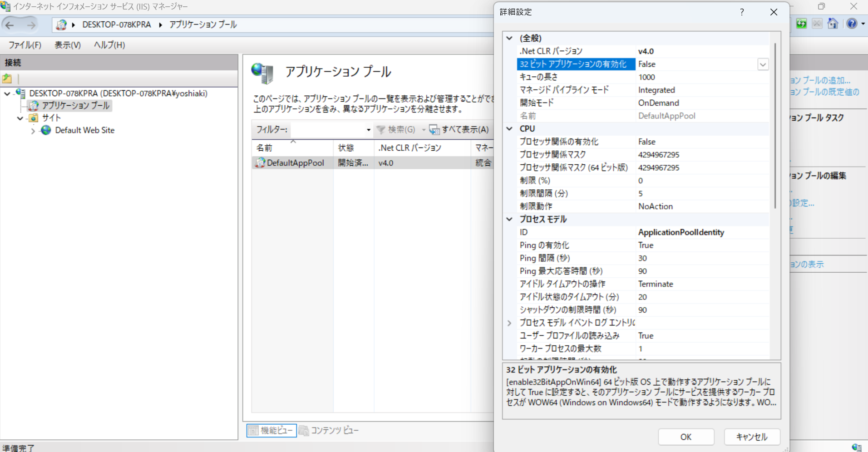868x452 pixels.
Task: Select ユーザー プロファイルの読み込み property row
Action: 643,336
